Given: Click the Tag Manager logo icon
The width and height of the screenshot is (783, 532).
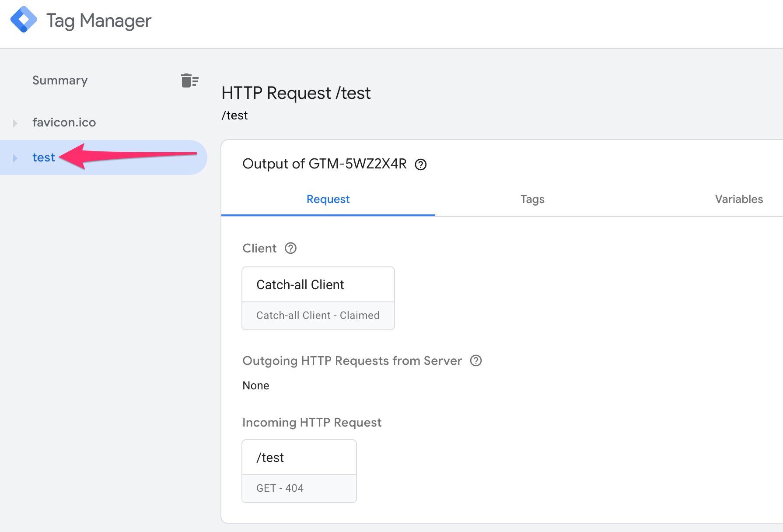Looking at the screenshot, I should pos(24,20).
